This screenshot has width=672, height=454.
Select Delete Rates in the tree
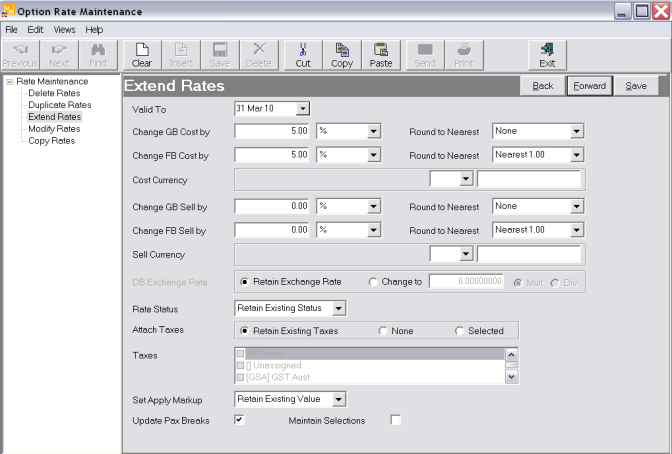click(54, 93)
